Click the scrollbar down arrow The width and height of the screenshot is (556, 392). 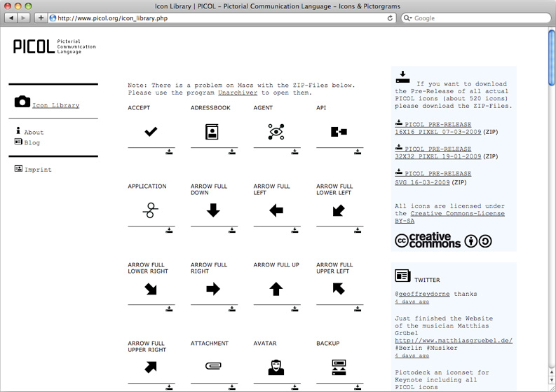point(552,380)
